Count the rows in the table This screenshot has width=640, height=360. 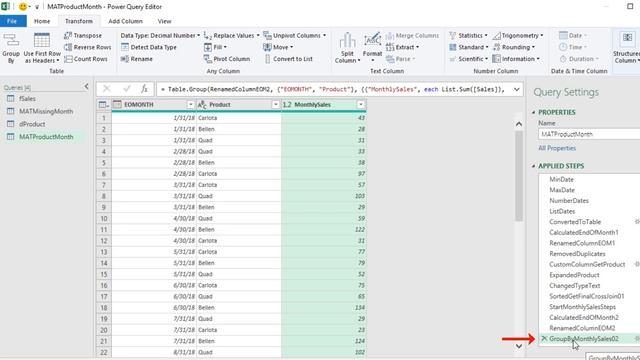click(x=86, y=59)
